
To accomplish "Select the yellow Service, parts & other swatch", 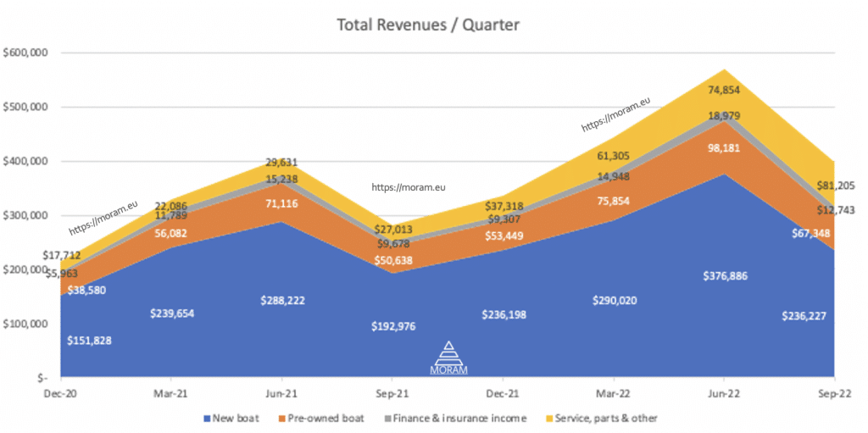I will (549, 418).
